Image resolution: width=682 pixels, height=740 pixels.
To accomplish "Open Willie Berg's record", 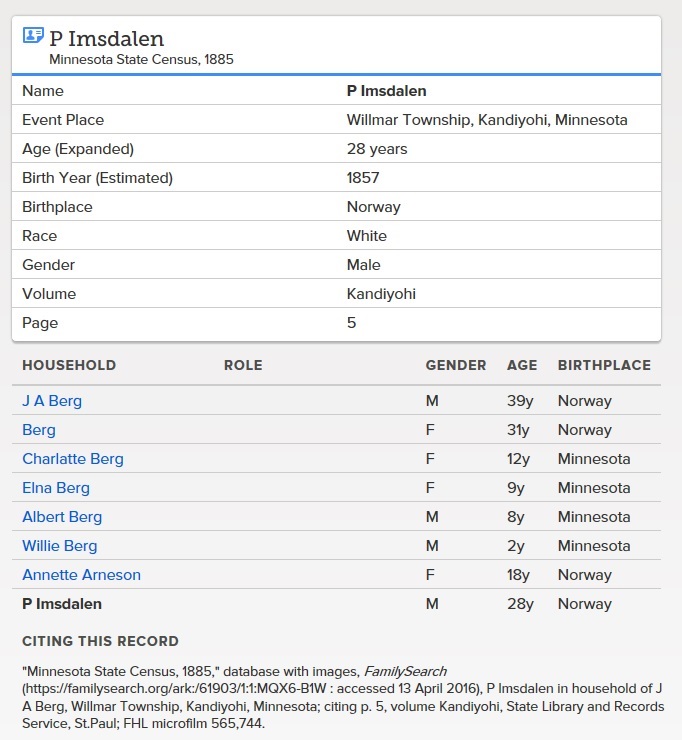I will pos(59,546).
